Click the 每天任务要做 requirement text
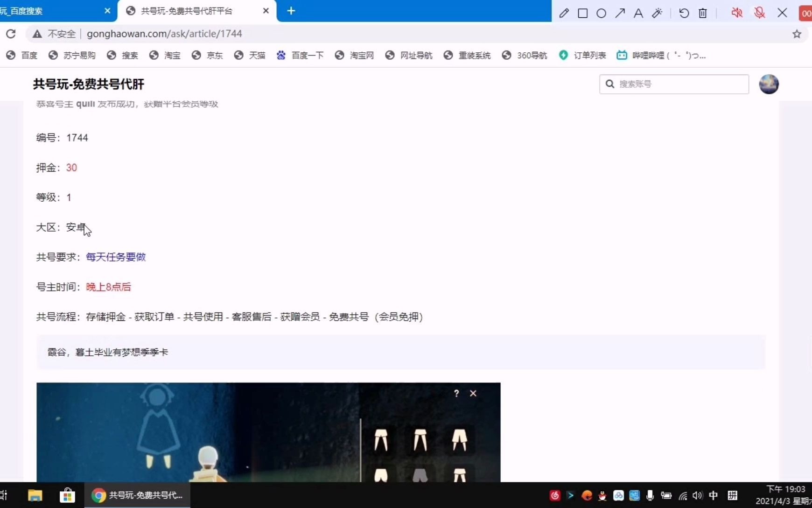The image size is (812, 508). point(116,257)
